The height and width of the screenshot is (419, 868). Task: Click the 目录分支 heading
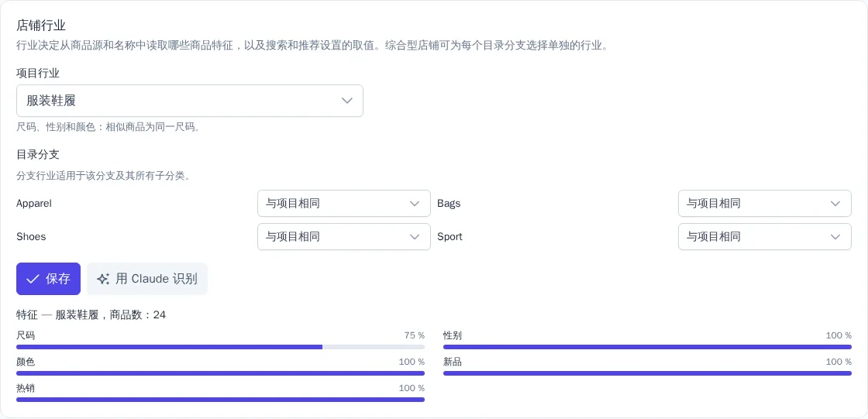click(x=38, y=155)
